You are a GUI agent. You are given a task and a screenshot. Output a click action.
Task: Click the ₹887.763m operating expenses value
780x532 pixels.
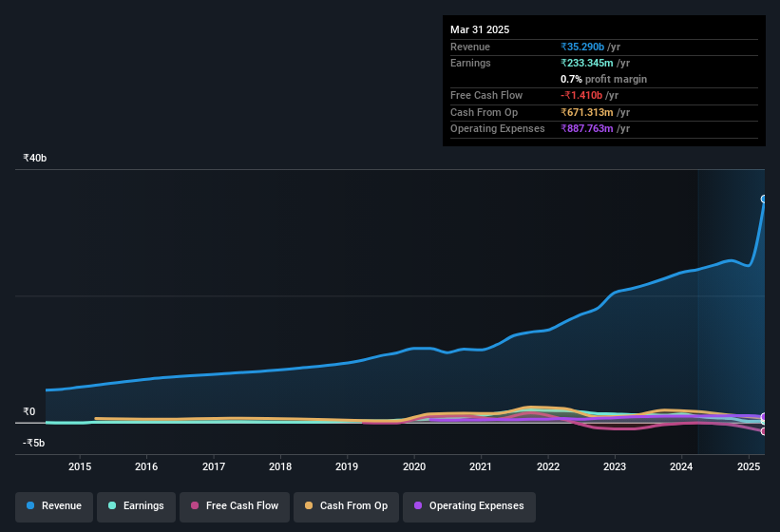click(586, 129)
